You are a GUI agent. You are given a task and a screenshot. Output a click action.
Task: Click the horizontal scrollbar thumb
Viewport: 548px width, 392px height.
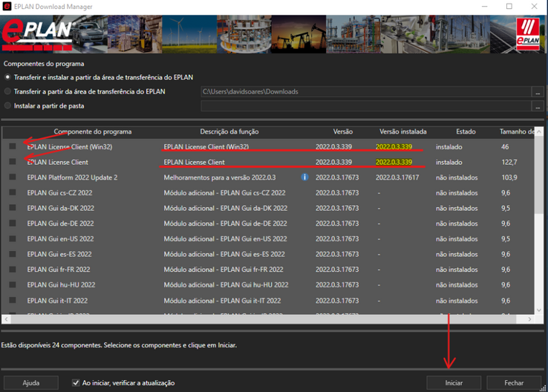coord(263,319)
